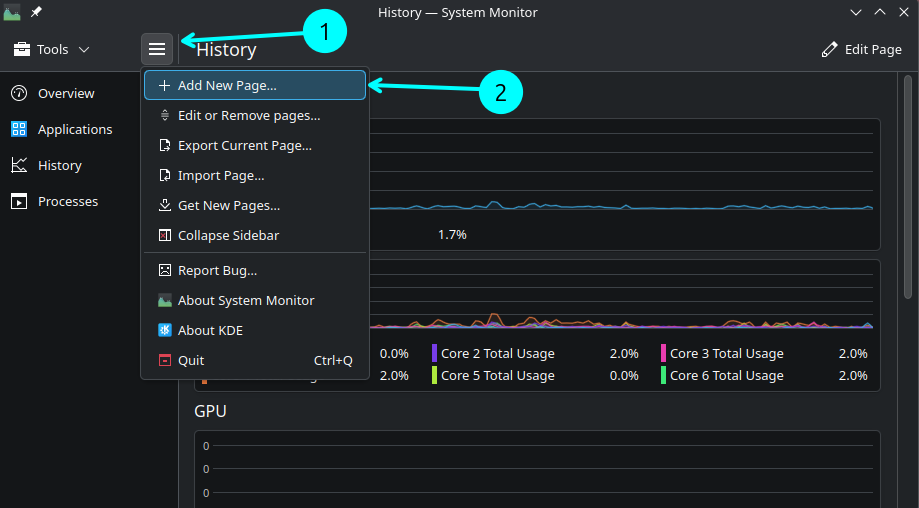Click the Processes window icon in sidebar
Screen dimensions: 919x508
tap(19, 202)
